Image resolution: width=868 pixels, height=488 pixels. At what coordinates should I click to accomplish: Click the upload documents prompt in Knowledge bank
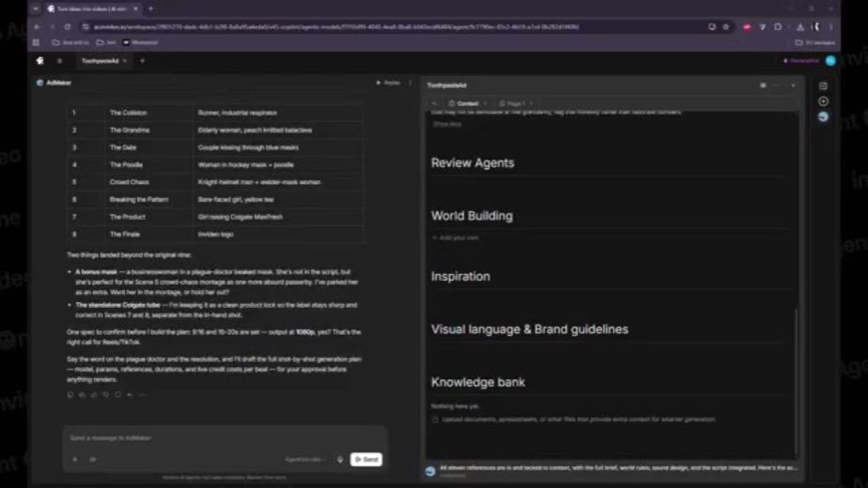tap(573, 419)
